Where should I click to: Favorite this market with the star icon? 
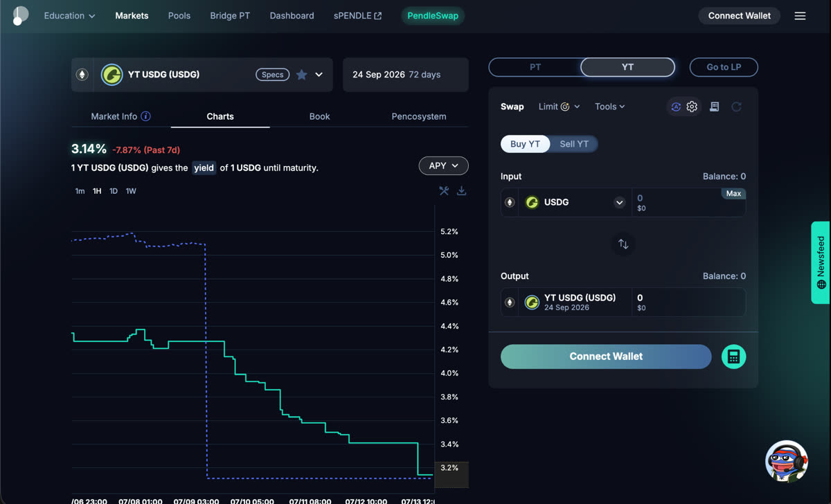302,75
